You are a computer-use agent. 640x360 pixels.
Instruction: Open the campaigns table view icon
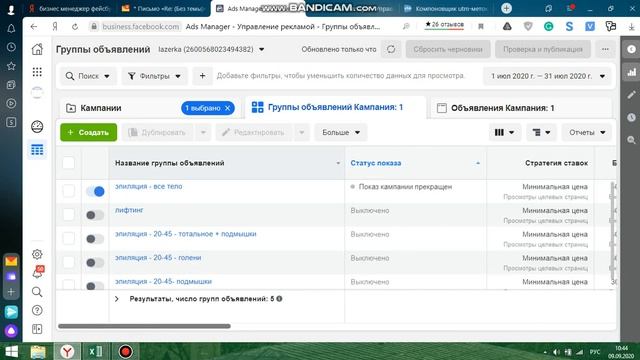tap(37, 150)
